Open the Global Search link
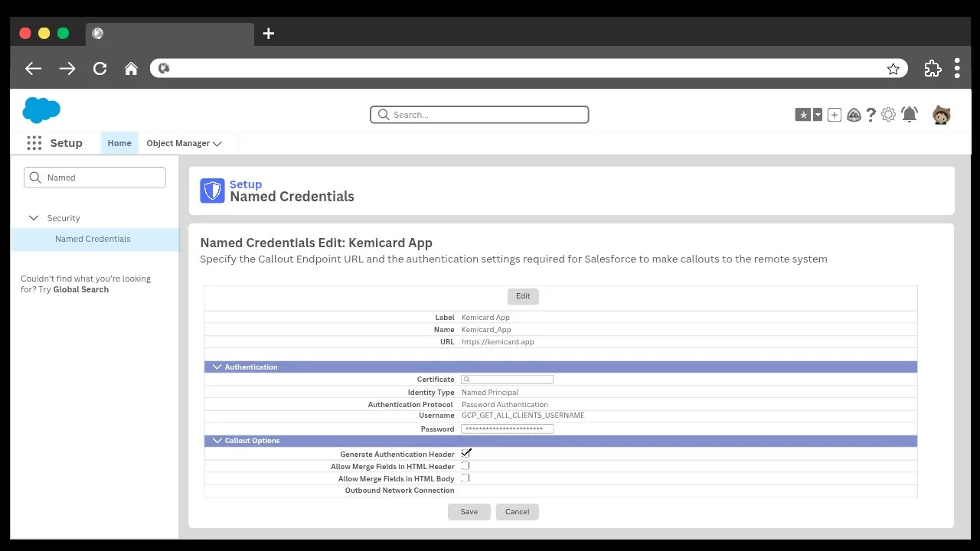980x551 pixels. (81, 289)
